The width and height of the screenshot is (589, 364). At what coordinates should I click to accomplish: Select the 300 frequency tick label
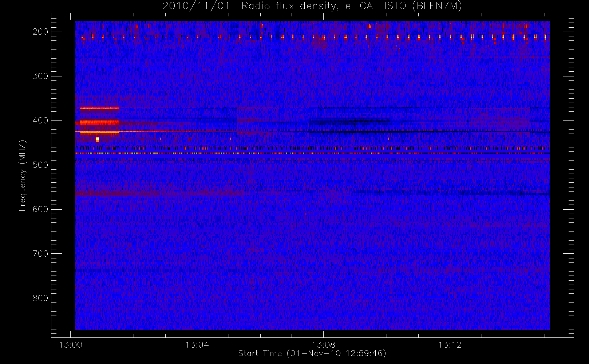pyautogui.click(x=40, y=76)
